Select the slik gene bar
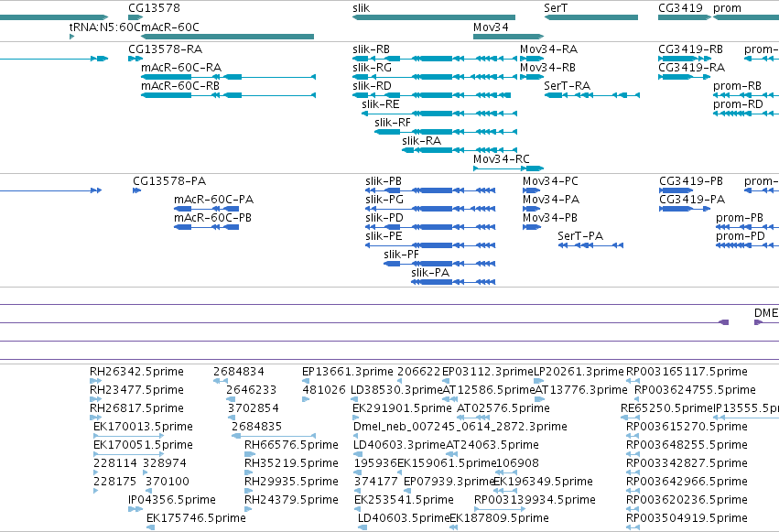Image resolution: width=779 pixels, height=532 pixels. tap(434, 17)
